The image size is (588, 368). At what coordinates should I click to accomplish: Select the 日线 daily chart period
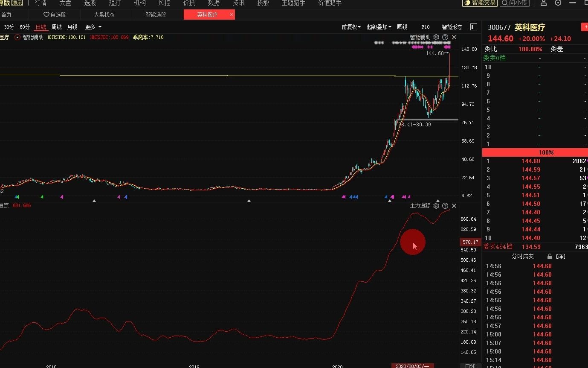click(41, 27)
